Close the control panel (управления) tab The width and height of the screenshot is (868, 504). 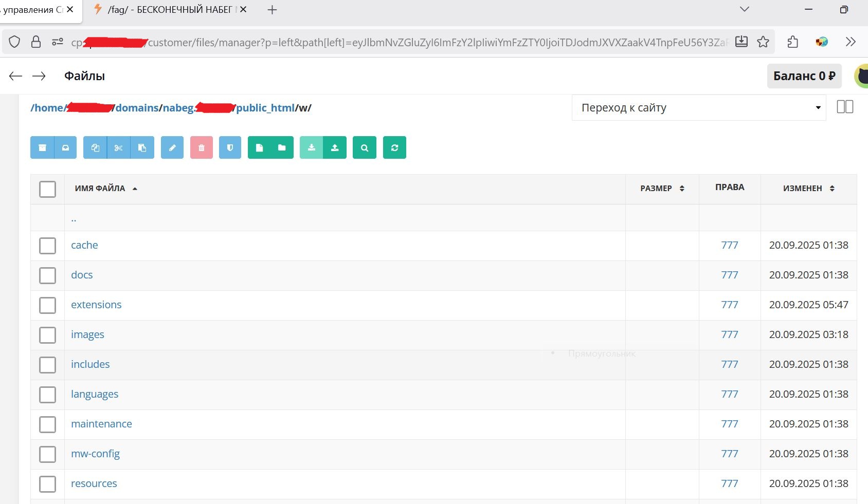[x=70, y=9]
